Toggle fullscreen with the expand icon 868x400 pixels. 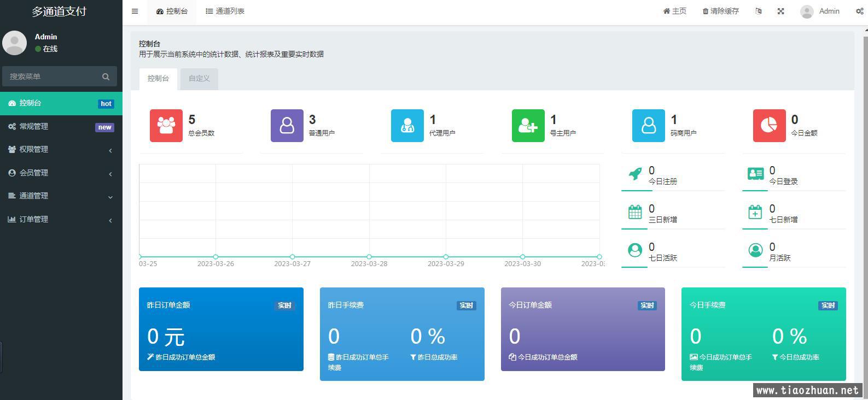point(780,11)
